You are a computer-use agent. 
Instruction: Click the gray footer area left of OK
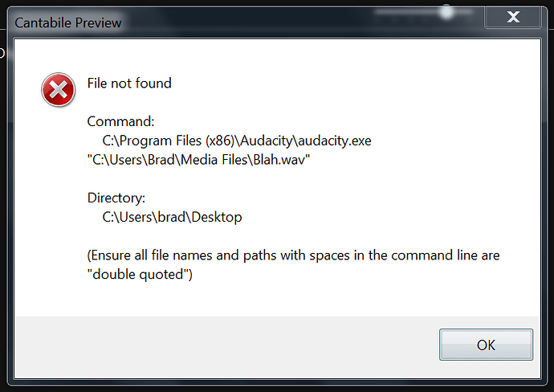coord(226,346)
